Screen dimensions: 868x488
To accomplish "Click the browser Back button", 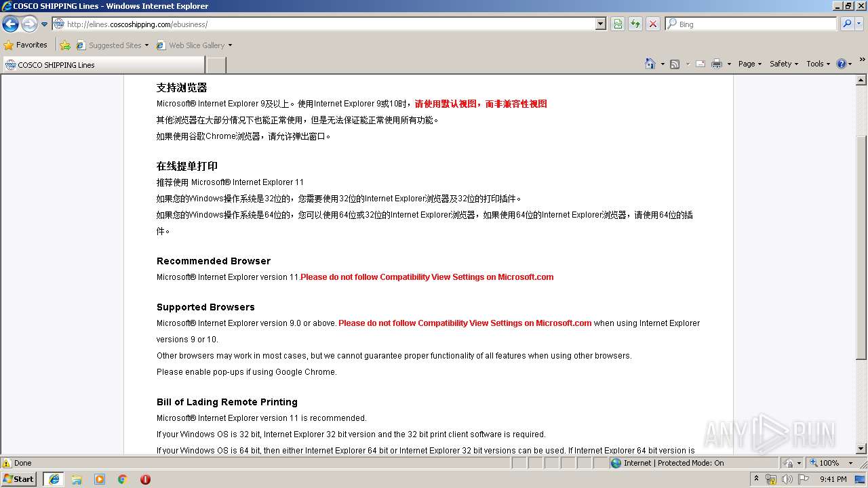I will (x=11, y=24).
